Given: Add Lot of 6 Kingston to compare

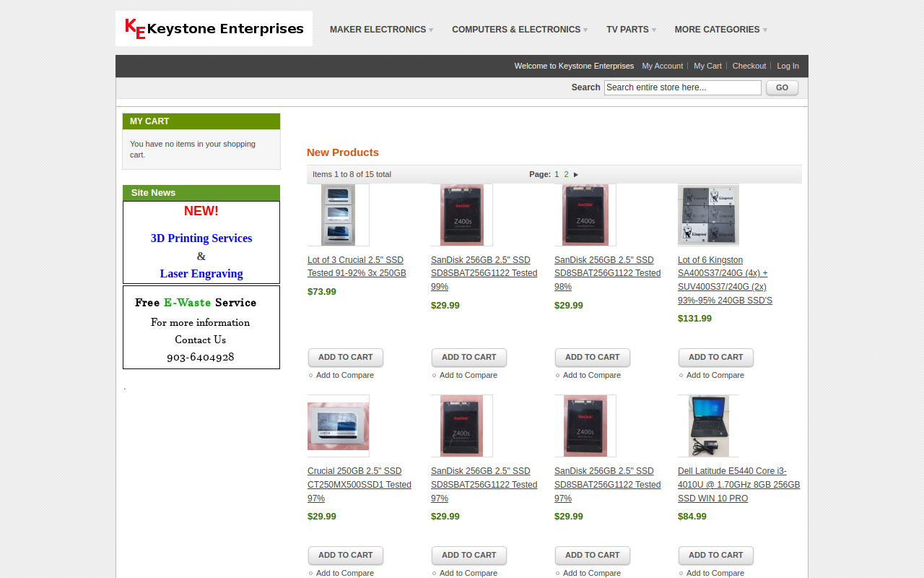Looking at the screenshot, I should coord(715,375).
